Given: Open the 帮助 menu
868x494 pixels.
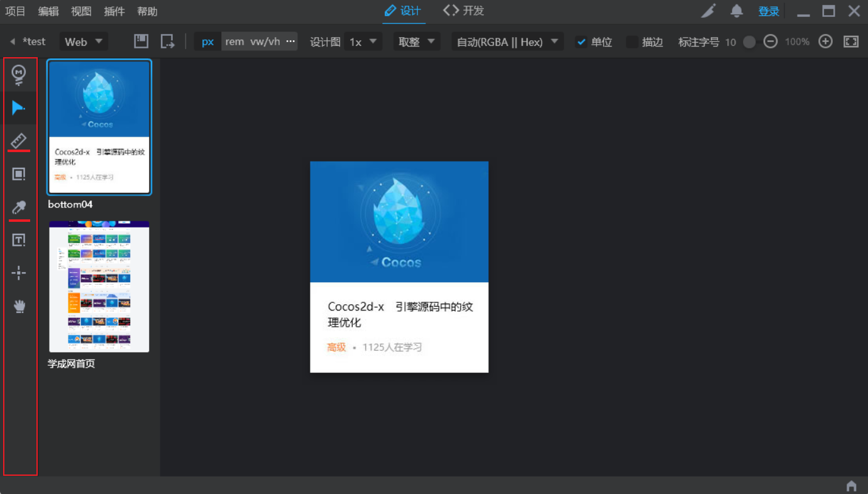Looking at the screenshot, I should (x=147, y=11).
